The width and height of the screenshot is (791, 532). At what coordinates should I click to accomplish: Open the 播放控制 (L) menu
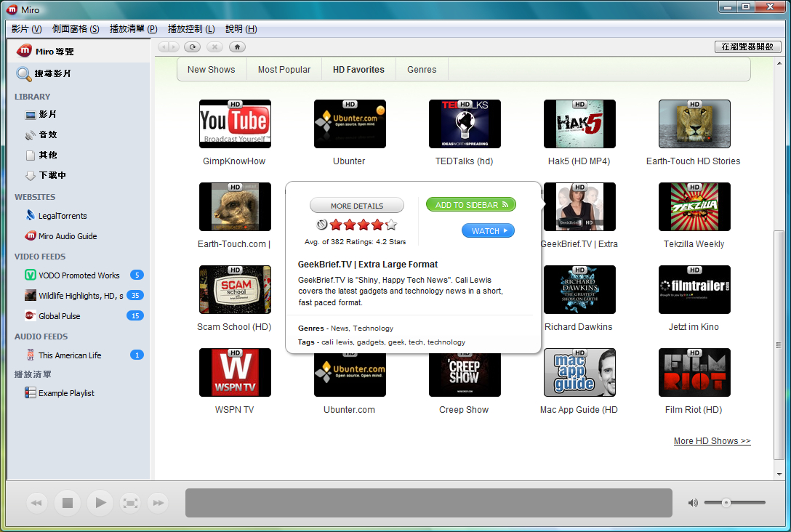click(191, 29)
